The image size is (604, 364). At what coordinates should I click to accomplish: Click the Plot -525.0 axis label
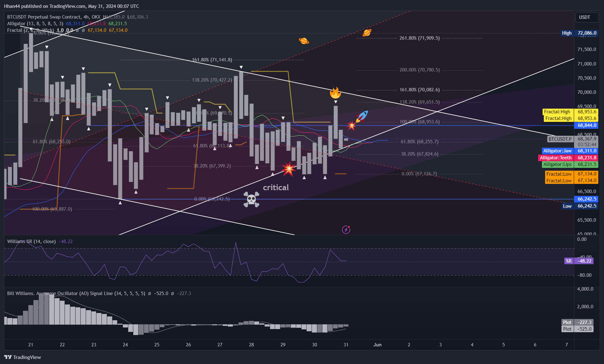(x=578, y=329)
